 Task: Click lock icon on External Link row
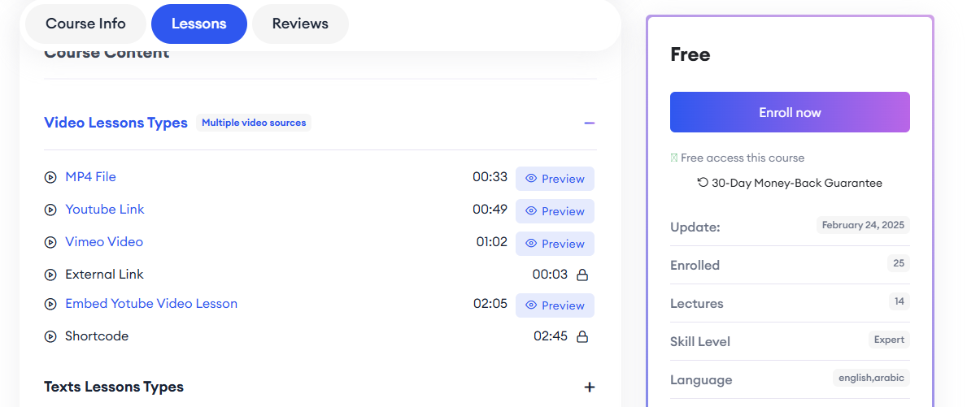582,275
